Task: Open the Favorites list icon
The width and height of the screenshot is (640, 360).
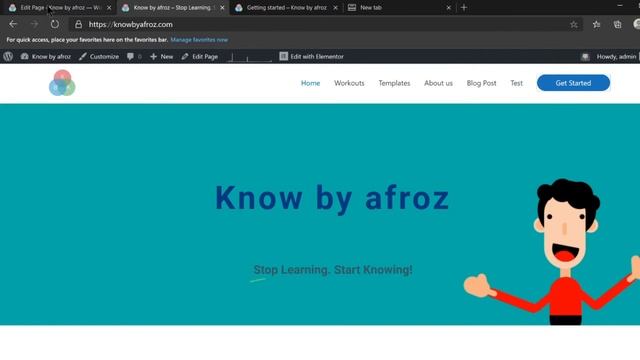Action: (x=596, y=24)
